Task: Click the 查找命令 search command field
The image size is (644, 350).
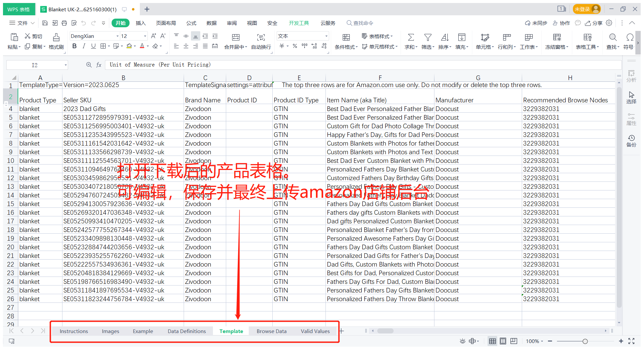Action: pos(360,23)
